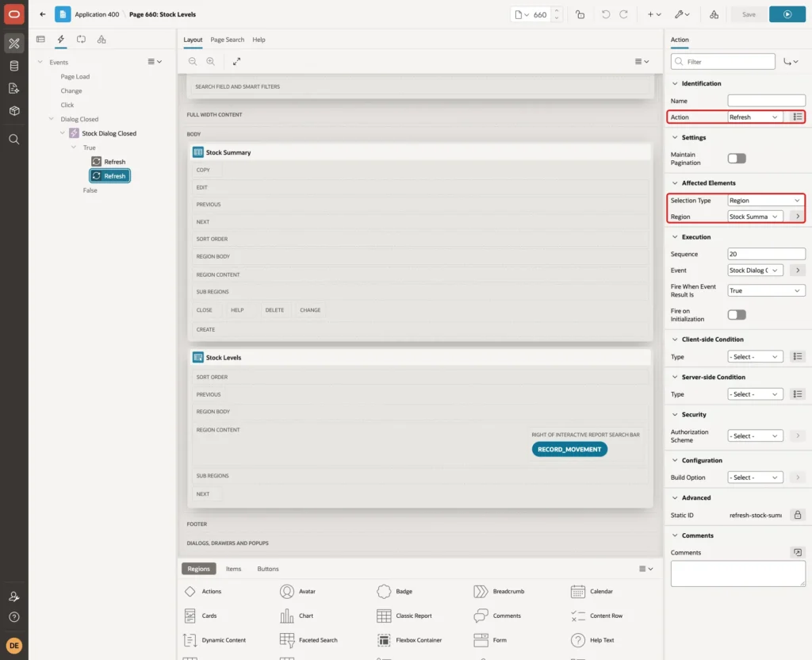The width and height of the screenshot is (812, 660).
Task: Switch to the Shared Components tab icon
Action: [x=101, y=40]
